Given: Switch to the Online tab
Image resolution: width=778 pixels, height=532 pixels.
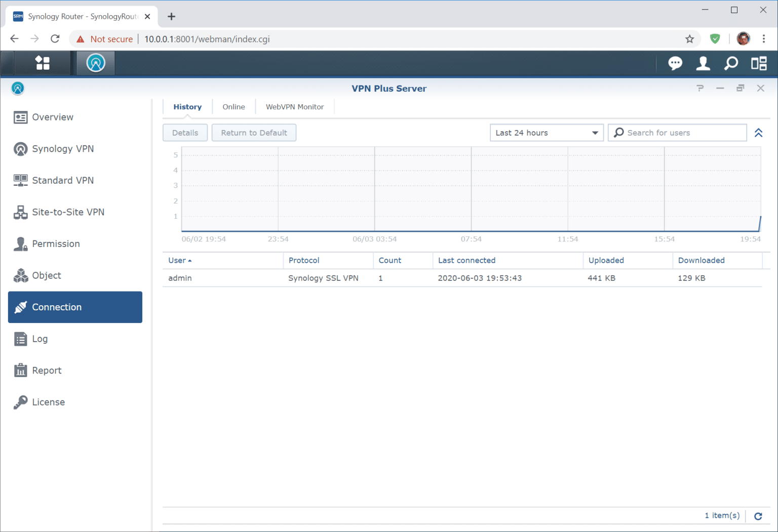Looking at the screenshot, I should coord(234,107).
